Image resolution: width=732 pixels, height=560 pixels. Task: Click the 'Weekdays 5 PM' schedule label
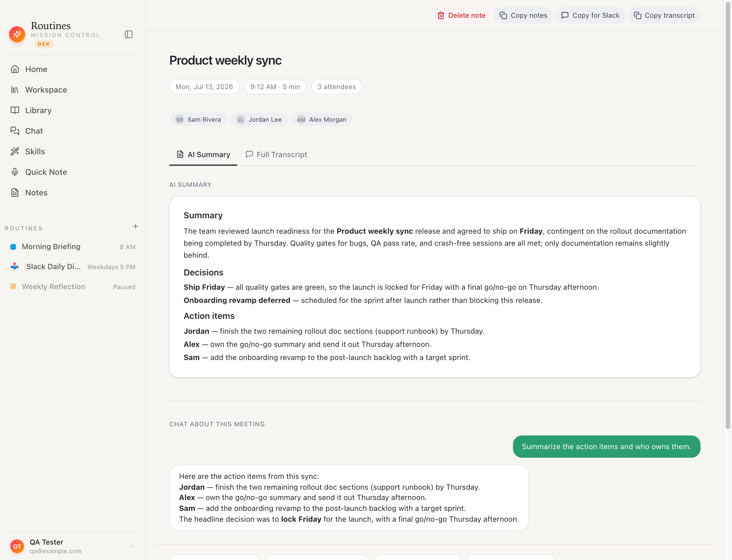(112, 267)
